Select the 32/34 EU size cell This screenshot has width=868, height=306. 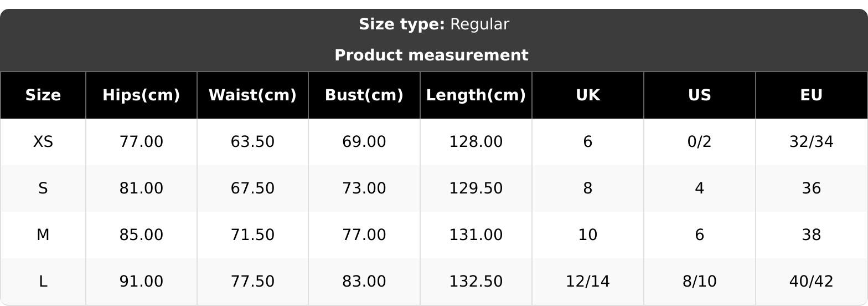click(811, 142)
